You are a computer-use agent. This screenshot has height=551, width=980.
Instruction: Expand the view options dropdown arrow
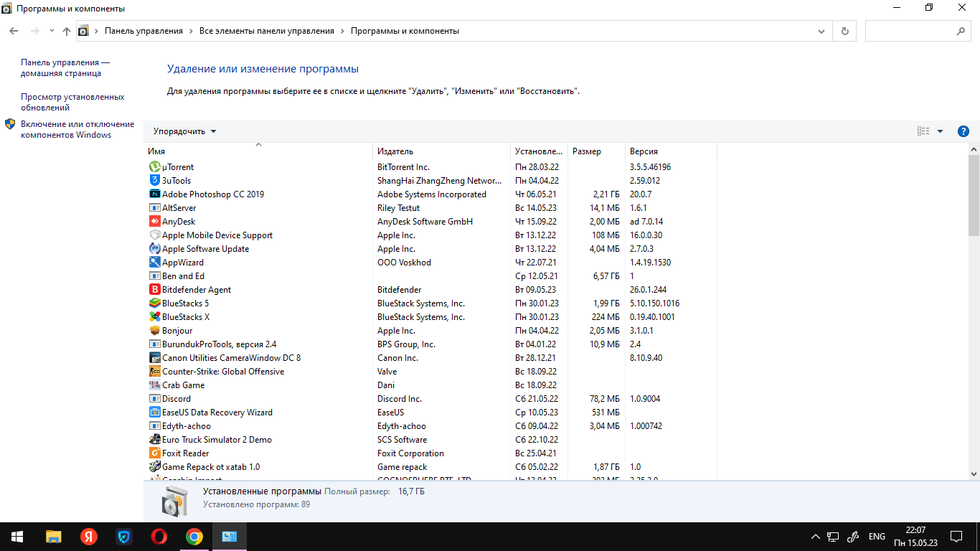pyautogui.click(x=940, y=131)
